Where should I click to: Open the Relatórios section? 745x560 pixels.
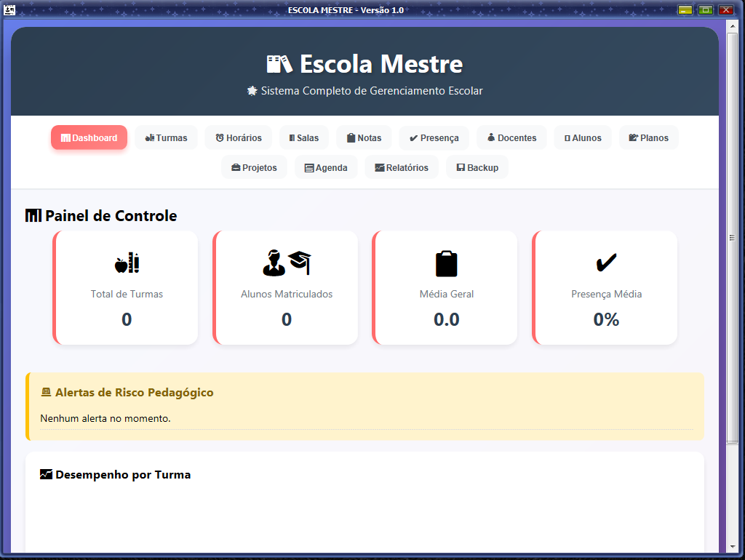coord(402,168)
